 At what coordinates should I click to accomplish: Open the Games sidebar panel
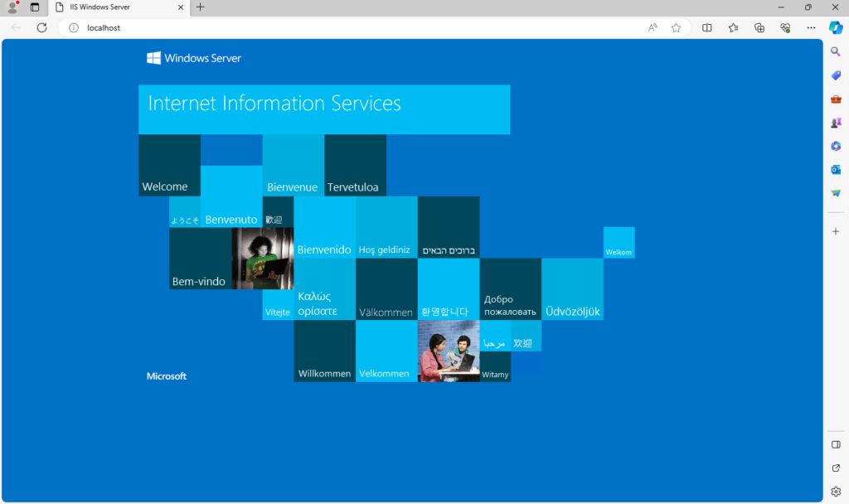click(836, 122)
